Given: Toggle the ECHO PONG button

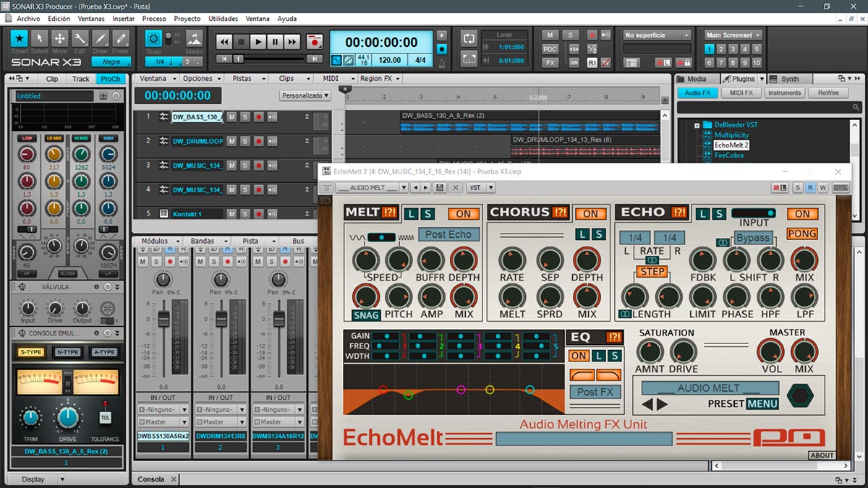Looking at the screenshot, I should (802, 234).
